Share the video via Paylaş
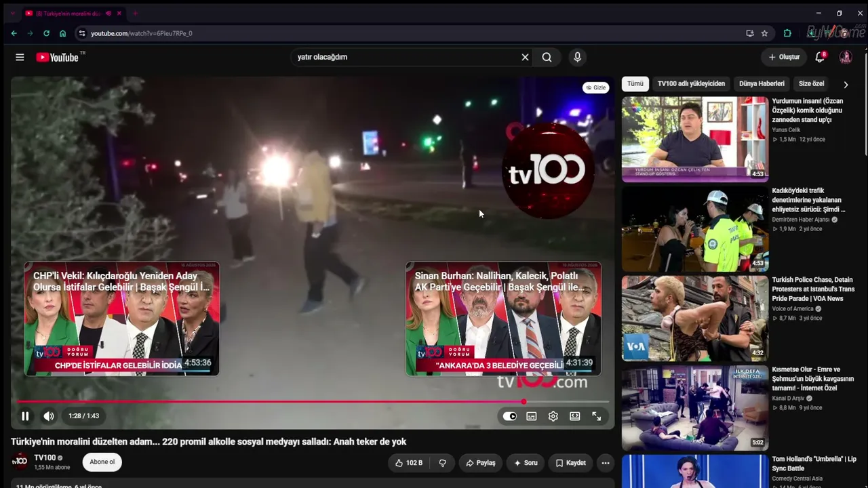The height and width of the screenshot is (488, 868). (481, 463)
